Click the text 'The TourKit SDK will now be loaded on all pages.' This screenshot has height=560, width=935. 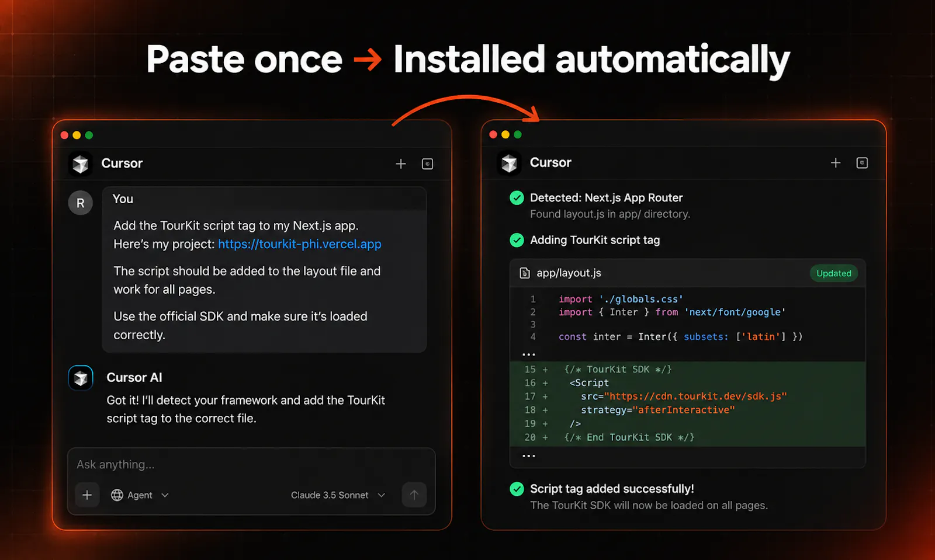[x=649, y=505]
